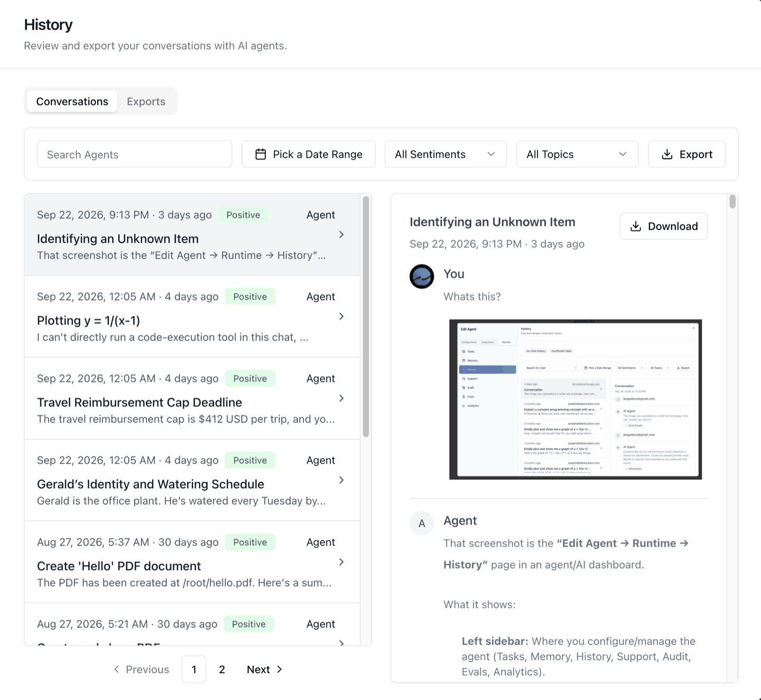Click the Plotting y = 1/(x-1) title
The width and height of the screenshot is (761, 700).
[x=88, y=321]
